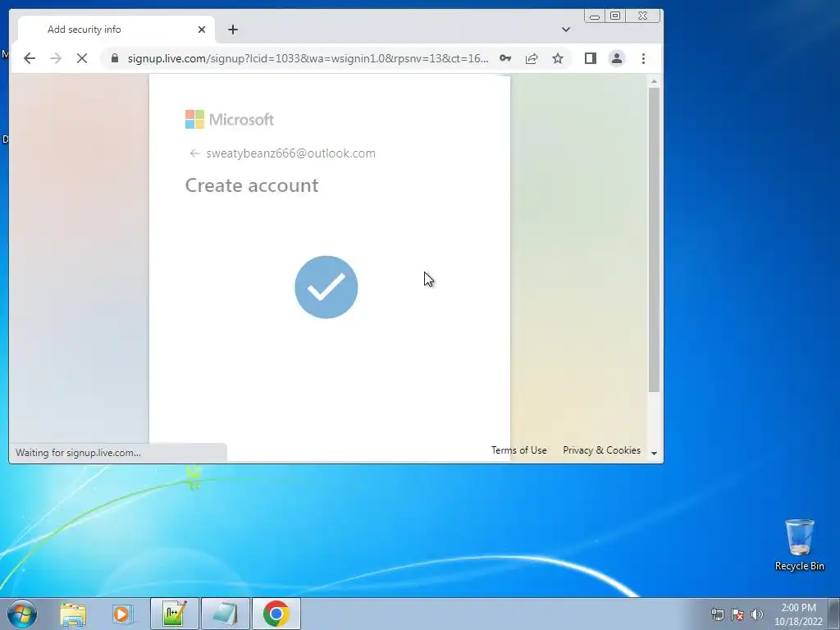Close the Add security info tab
The width and height of the screenshot is (840, 630).
click(202, 30)
